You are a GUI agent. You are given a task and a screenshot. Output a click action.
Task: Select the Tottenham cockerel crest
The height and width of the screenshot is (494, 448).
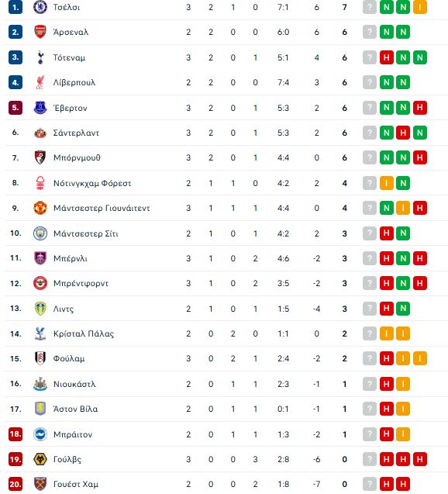(x=40, y=57)
